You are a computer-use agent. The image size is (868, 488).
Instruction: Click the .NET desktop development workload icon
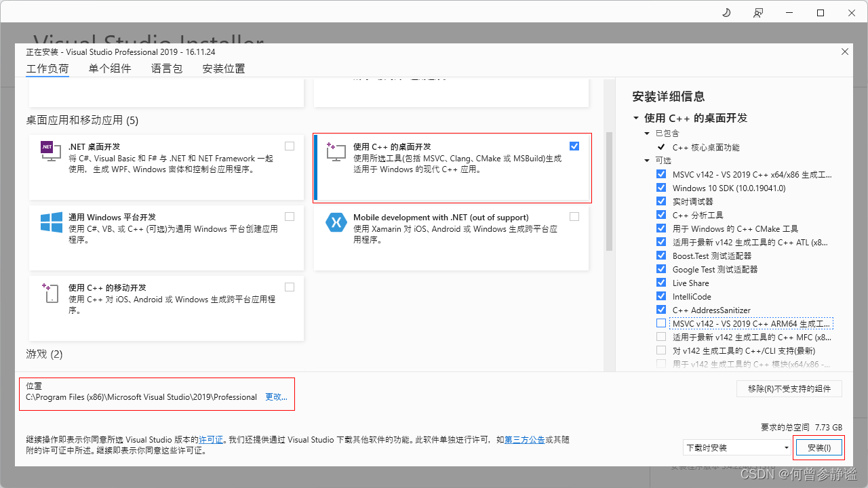(52, 150)
